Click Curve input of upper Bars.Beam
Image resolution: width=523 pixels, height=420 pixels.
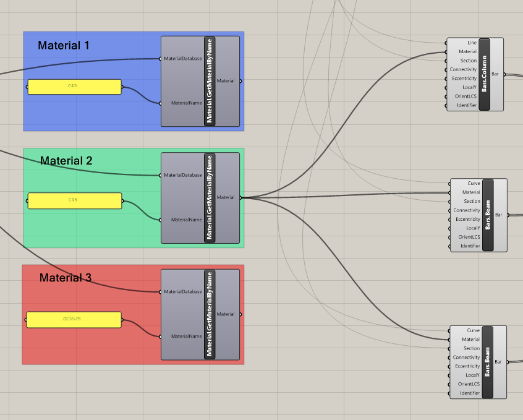(x=474, y=183)
